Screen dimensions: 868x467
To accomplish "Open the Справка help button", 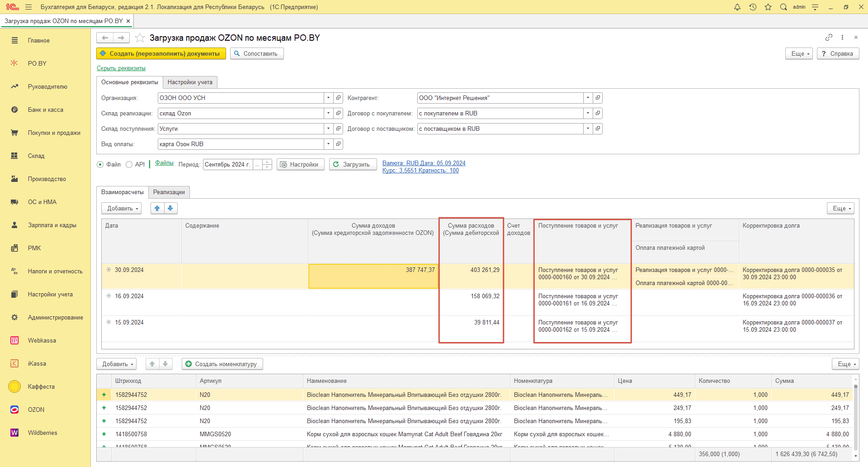I will click(838, 53).
